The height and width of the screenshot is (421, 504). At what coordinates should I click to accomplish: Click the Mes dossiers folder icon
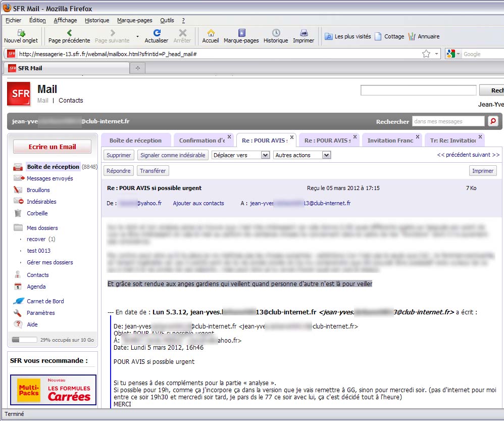(x=18, y=228)
